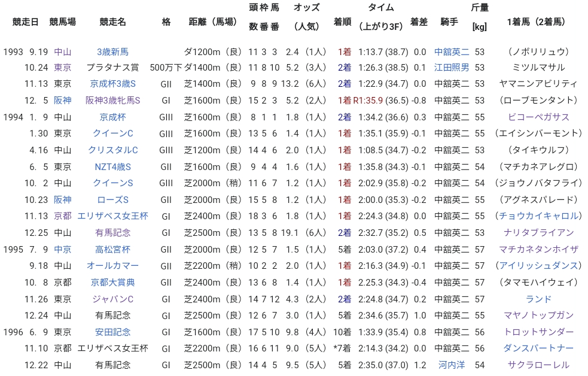Open the サクラローレル horse link

click(x=538, y=365)
